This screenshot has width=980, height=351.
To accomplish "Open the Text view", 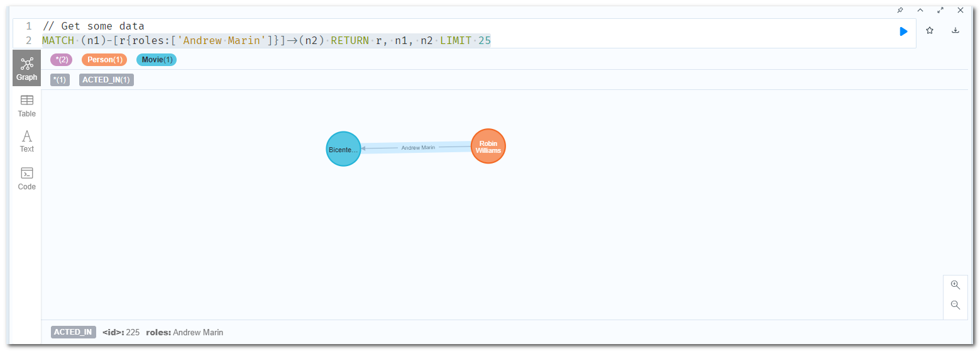I will tap(26, 142).
